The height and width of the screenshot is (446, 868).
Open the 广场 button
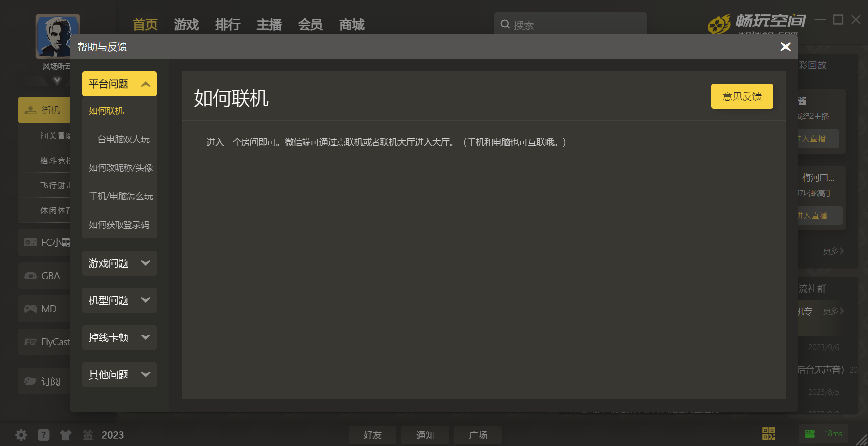click(478, 435)
